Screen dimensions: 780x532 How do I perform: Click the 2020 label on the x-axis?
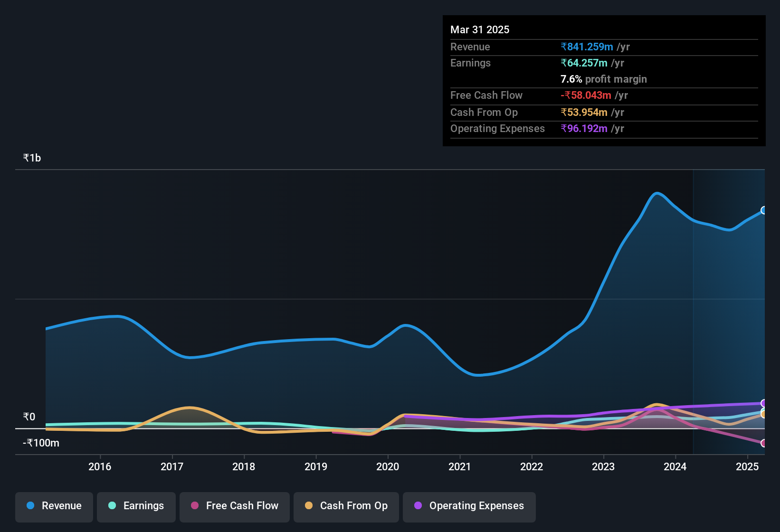point(388,467)
